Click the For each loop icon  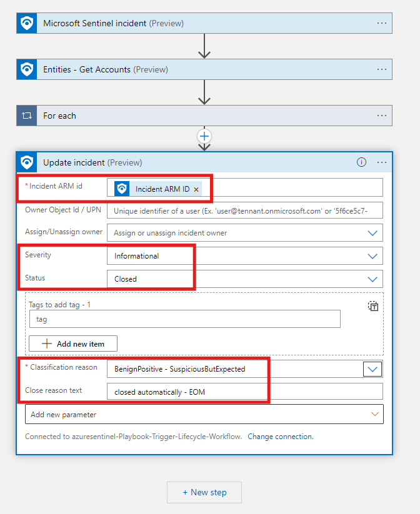[27, 116]
